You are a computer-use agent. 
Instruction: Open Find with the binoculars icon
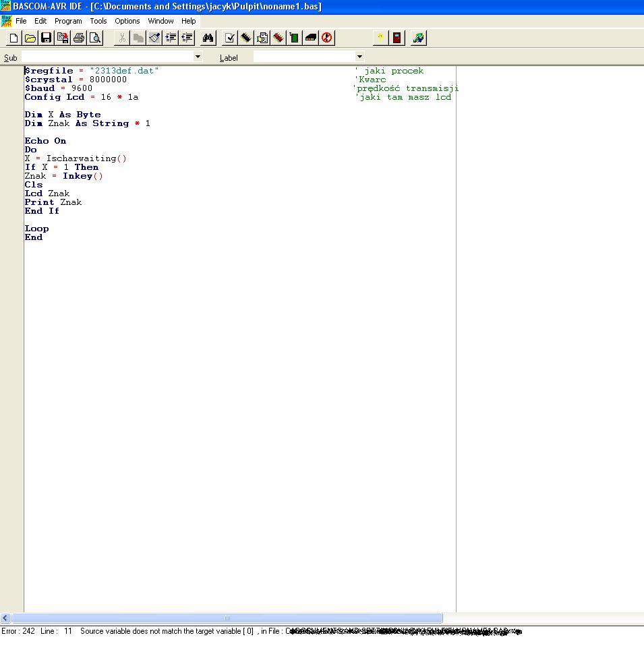click(x=208, y=38)
